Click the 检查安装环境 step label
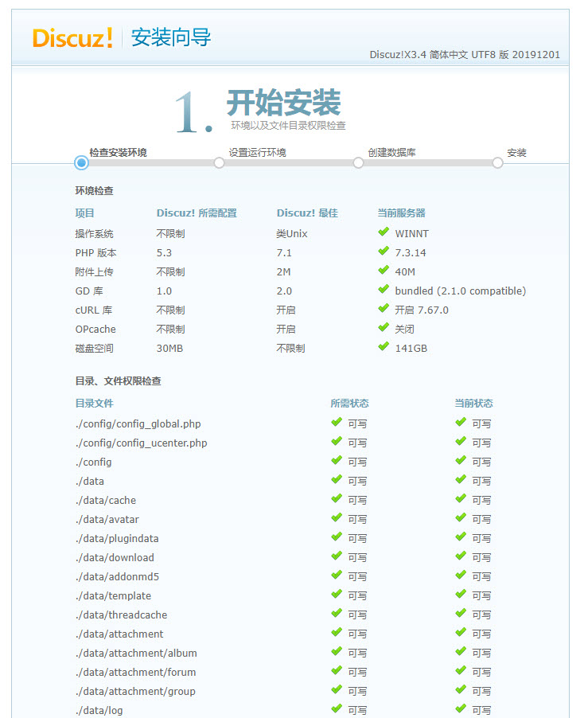This screenshot has width=588, height=718. 118,153
